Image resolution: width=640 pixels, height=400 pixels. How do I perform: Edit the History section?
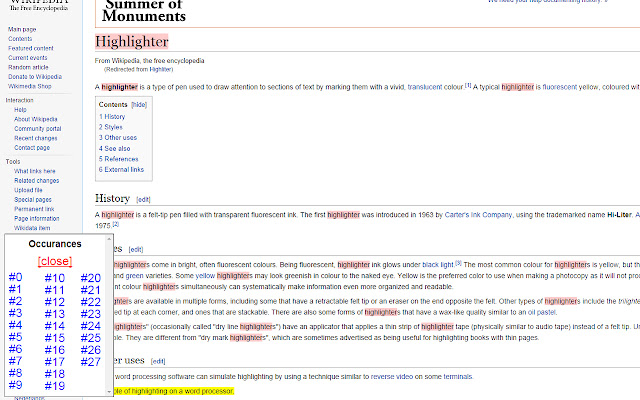coord(143,200)
